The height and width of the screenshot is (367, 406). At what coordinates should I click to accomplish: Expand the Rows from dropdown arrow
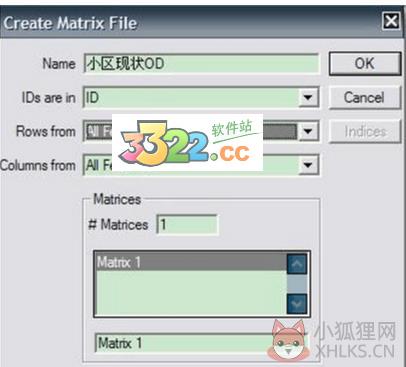(x=308, y=131)
